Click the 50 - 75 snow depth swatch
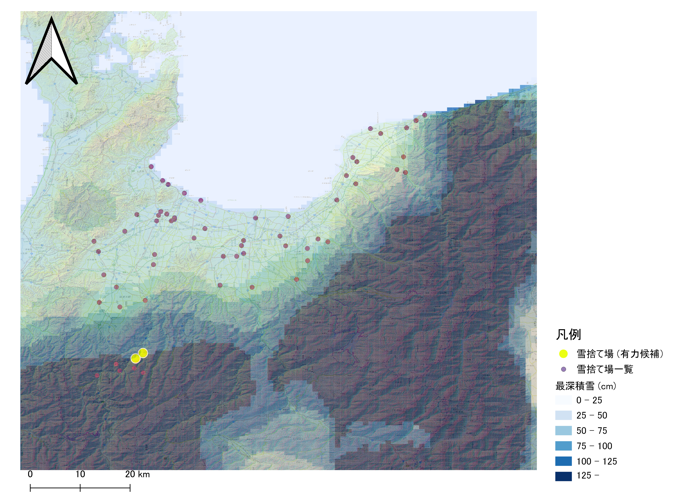The height and width of the screenshot is (495, 700). pos(563,431)
